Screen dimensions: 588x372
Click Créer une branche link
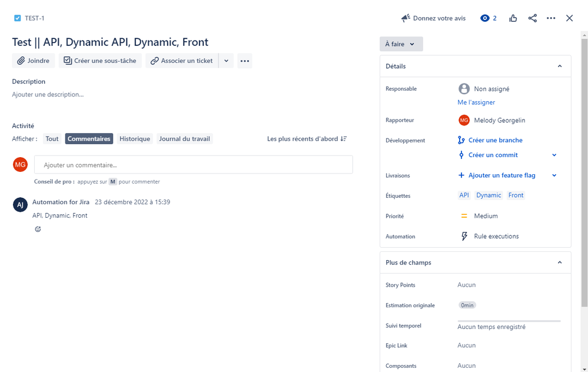[x=496, y=140]
